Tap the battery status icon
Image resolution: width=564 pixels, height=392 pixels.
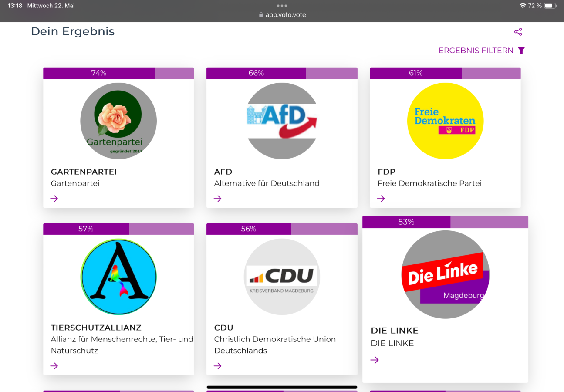tap(550, 6)
